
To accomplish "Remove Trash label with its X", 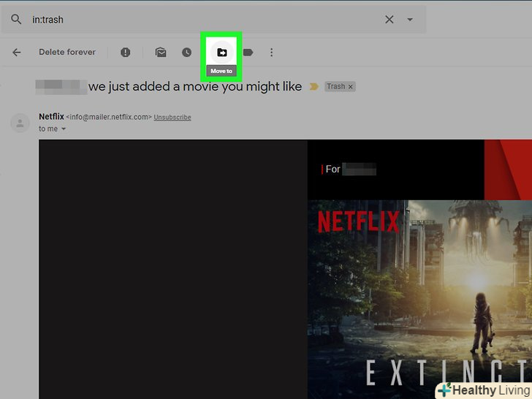I will pos(351,87).
